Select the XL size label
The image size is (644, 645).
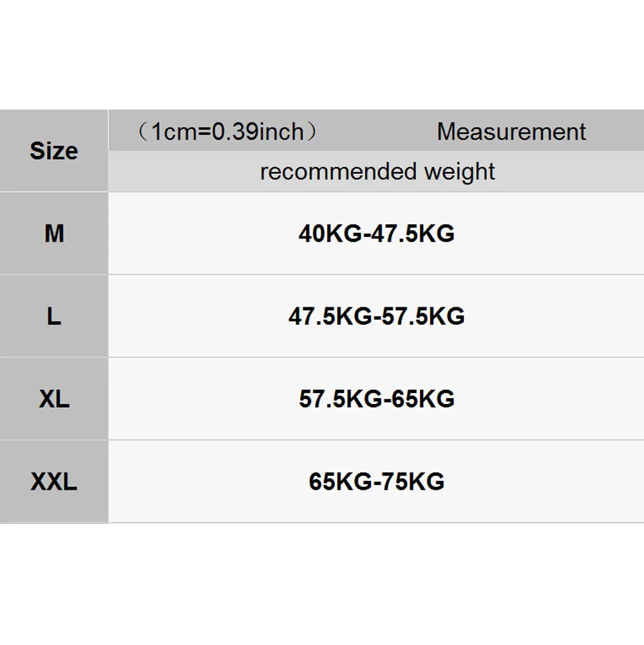click(x=54, y=399)
